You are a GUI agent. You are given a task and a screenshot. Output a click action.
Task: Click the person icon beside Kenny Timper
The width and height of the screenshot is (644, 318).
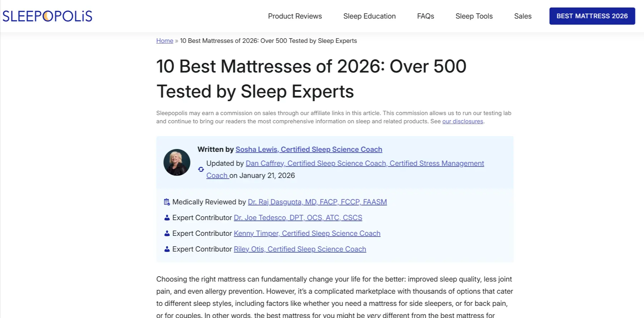(x=167, y=233)
